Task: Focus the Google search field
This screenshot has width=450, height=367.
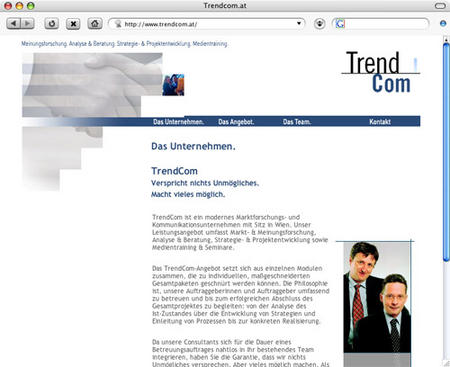Action: coord(381,24)
